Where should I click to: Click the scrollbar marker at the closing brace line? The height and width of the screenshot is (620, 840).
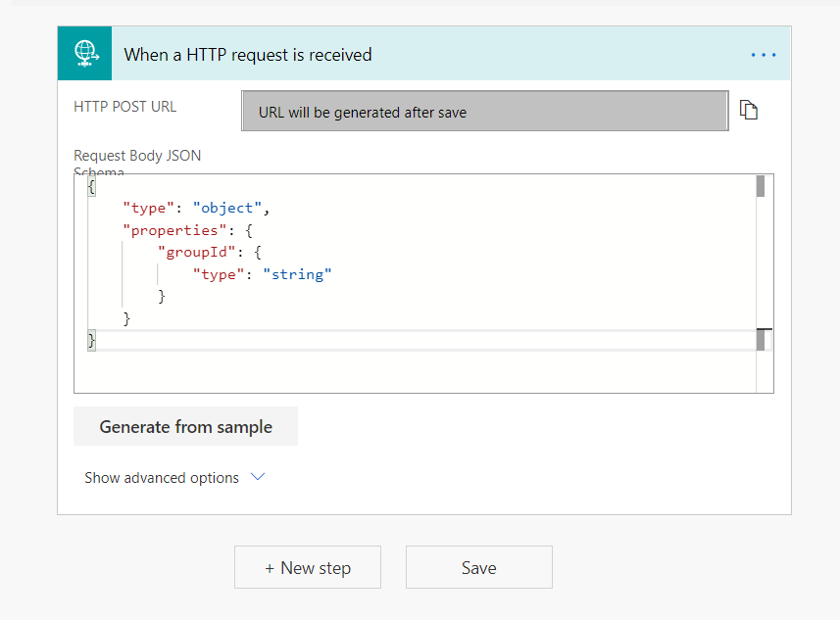[x=761, y=339]
